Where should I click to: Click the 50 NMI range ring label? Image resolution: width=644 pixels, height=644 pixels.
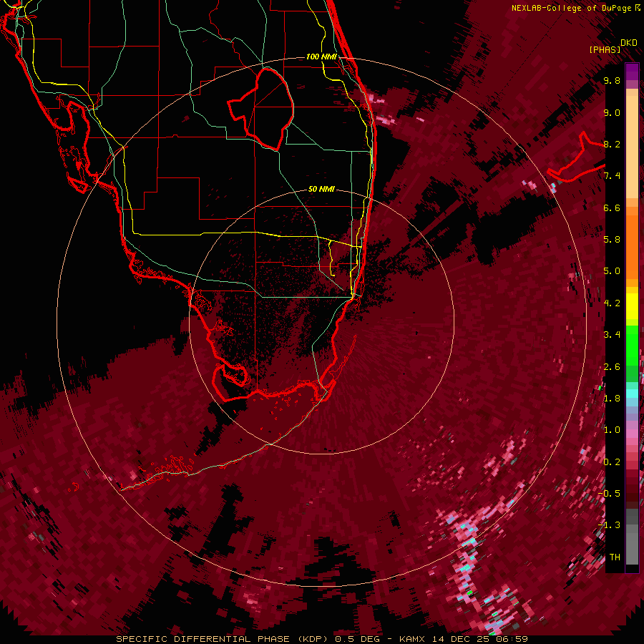321,189
